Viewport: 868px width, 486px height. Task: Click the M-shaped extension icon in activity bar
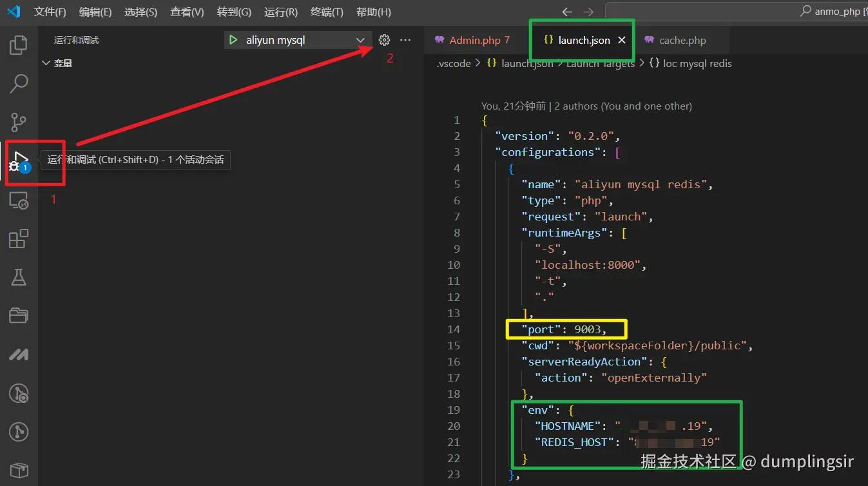[x=19, y=354]
